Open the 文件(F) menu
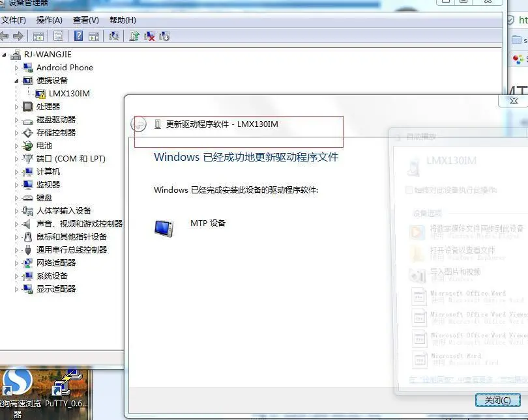The width and height of the screenshot is (528, 420). tap(14, 20)
